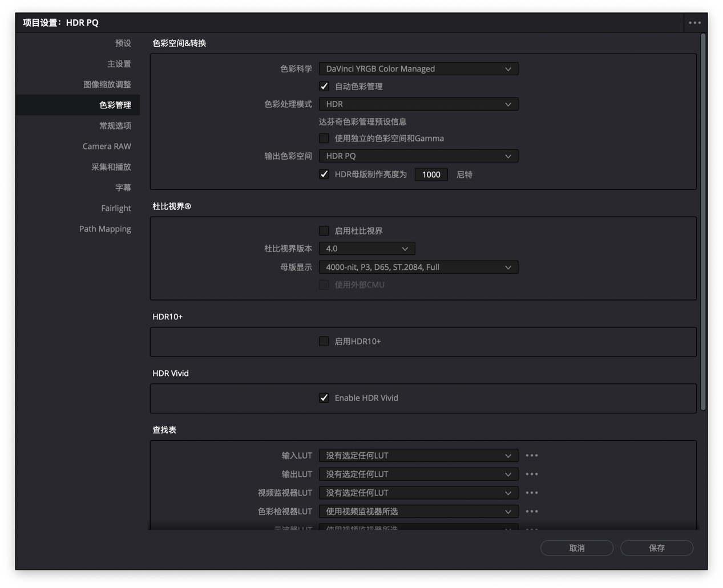Select the Fairlight settings section
The width and height of the screenshot is (723, 588).
[116, 208]
